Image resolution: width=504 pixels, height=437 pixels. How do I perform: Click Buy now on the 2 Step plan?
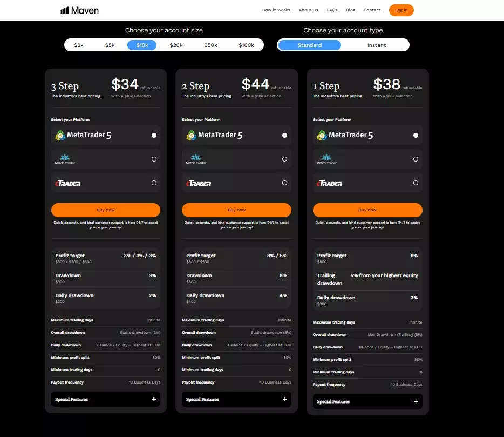pyautogui.click(x=236, y=210)
